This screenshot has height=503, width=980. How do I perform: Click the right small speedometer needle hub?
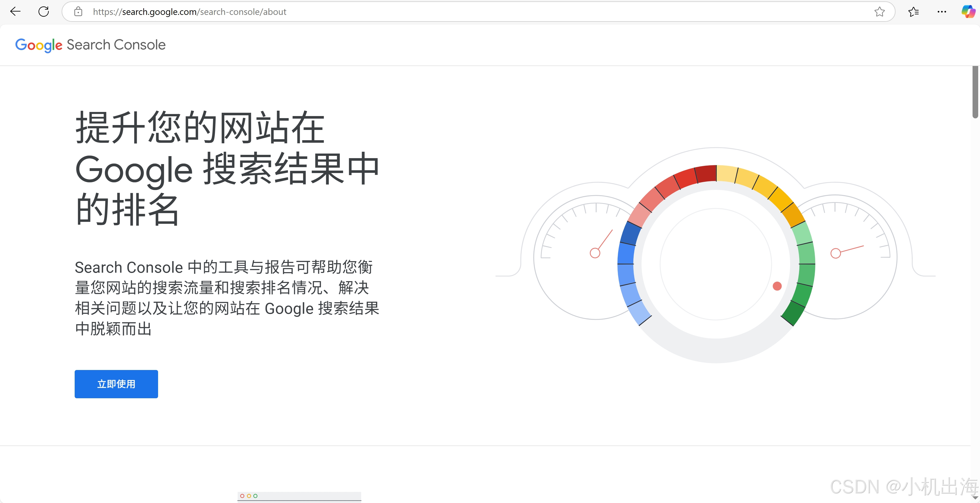click(x=836, y=253)
